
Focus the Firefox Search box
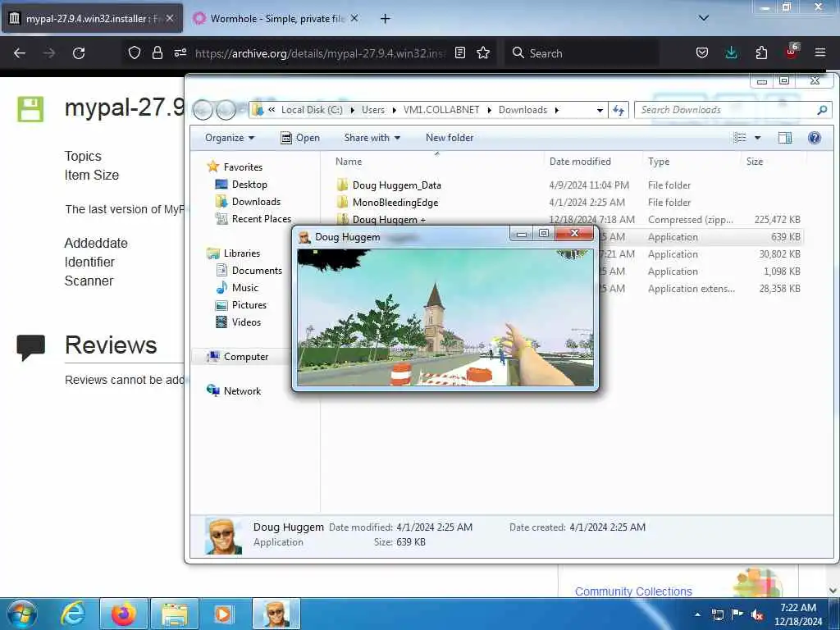coord(582,53)
